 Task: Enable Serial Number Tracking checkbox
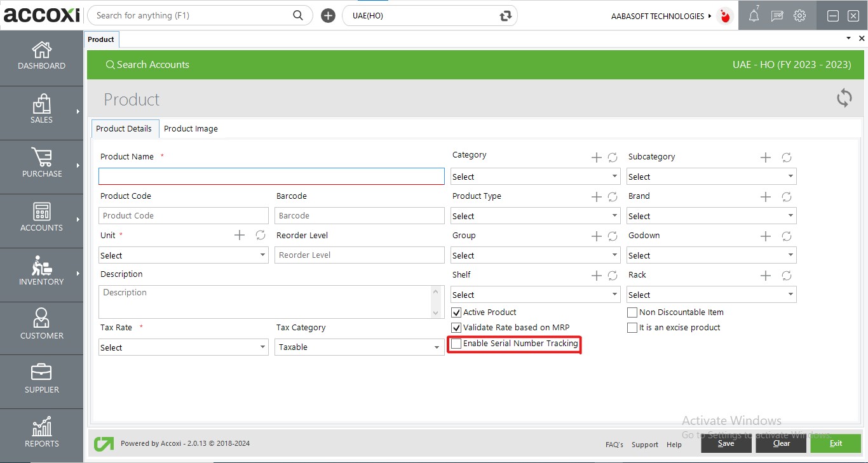[x=456, y=344]
